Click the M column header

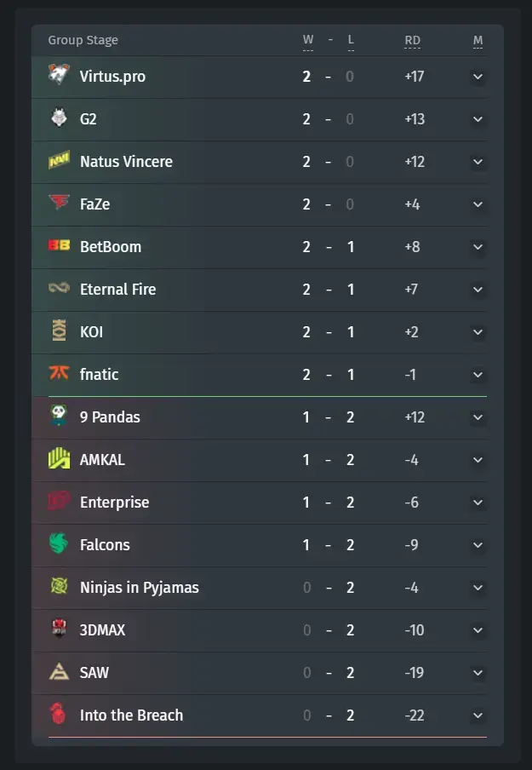point(478,40)
